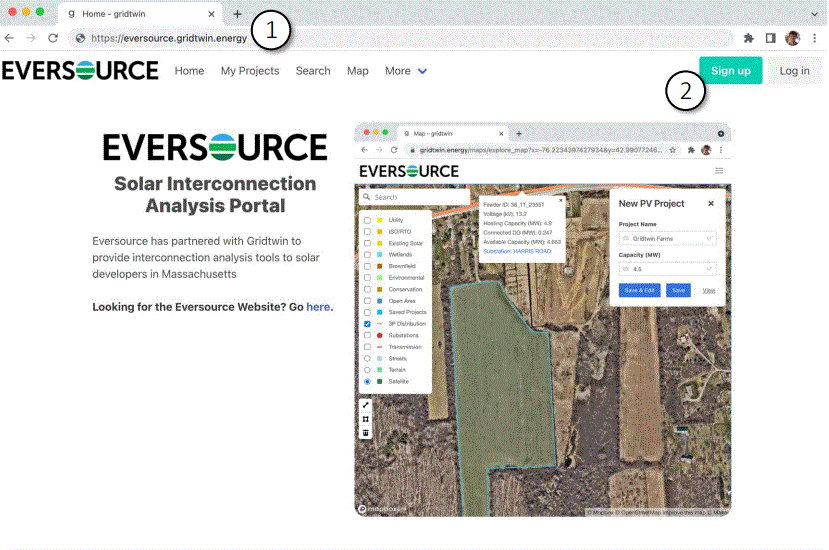Close the Home - gridtwin tab
Image resolution: width=829 pixels, height=550 pixels.
[211, 14]
